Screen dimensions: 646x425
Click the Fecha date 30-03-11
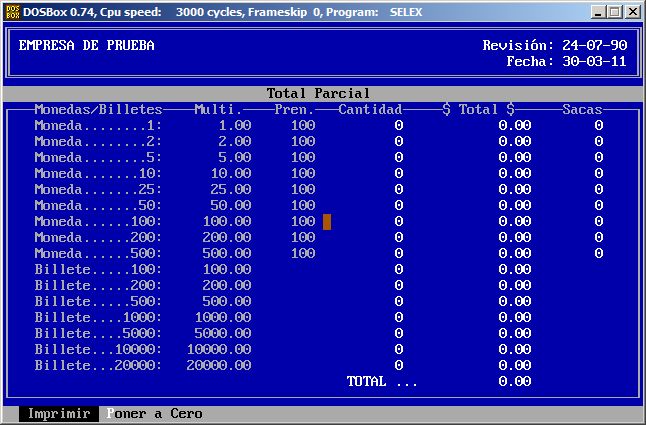(594, 62)
